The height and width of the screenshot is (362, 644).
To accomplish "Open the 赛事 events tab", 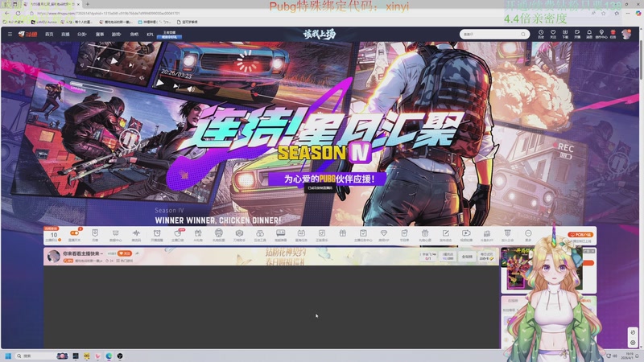I will [x=99, y=35].
